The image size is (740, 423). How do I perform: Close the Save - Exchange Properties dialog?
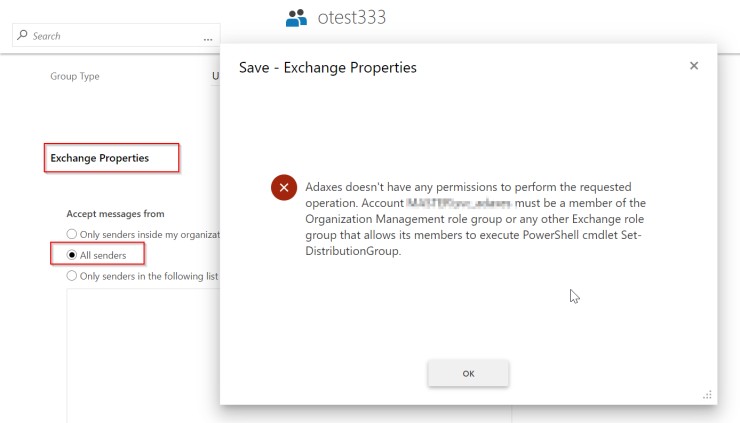694,66
